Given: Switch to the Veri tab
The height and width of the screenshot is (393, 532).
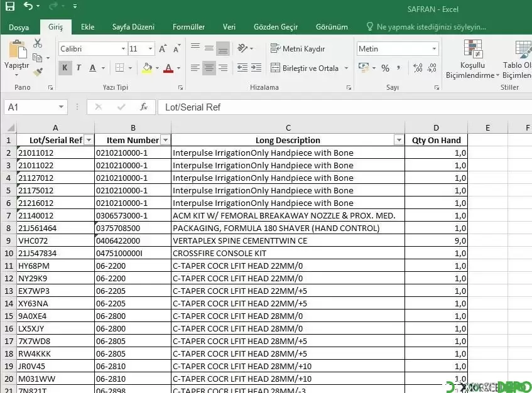Looking at the screenshot, I should tap(229, 27).
